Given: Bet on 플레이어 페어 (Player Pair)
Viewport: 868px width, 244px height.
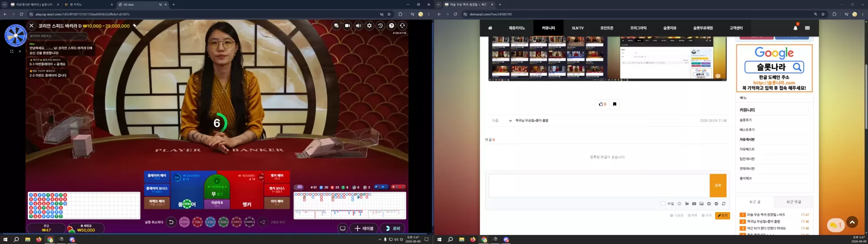Looking at the screenshot, I should (157, 177).
